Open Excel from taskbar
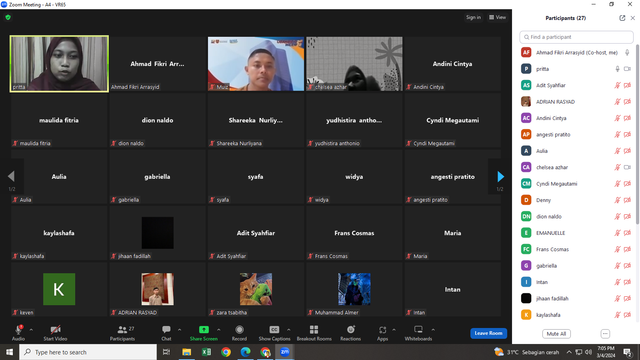 point(206,352)
